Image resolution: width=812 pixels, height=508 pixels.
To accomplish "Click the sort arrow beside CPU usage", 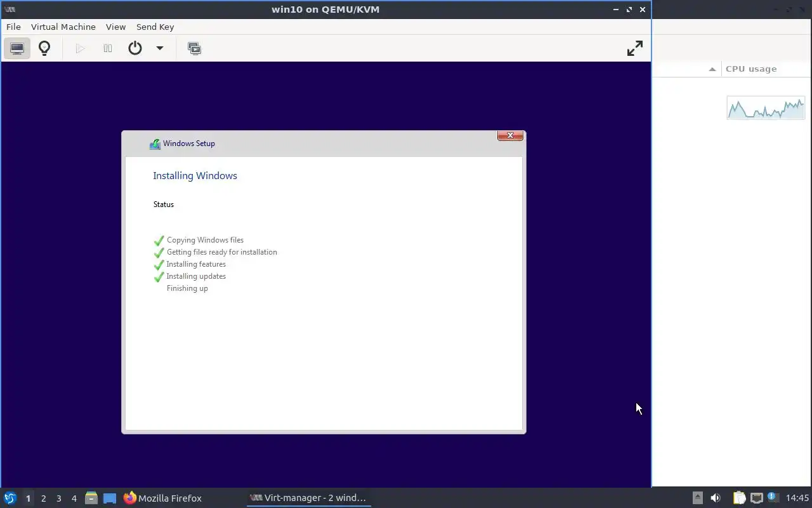I will (x=712, y=69).
